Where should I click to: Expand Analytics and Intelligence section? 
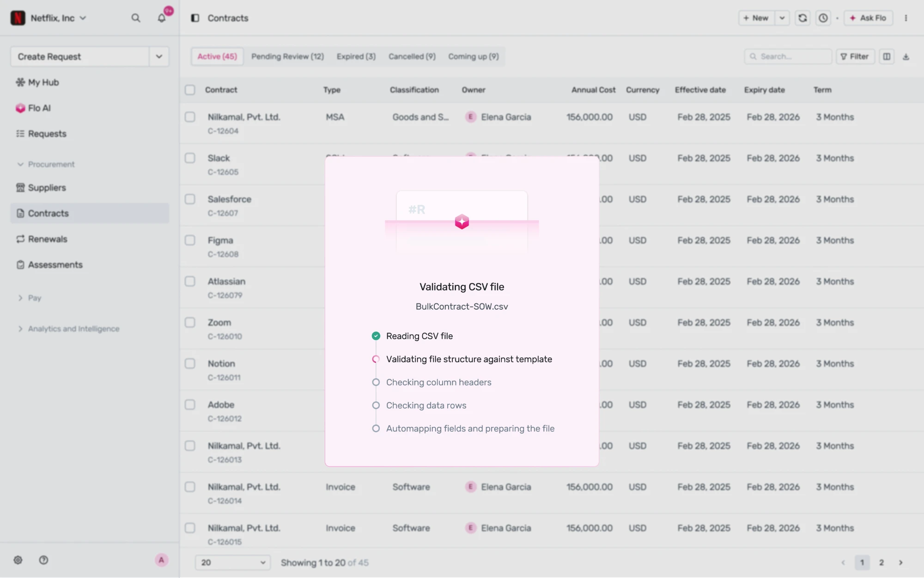coord(68,329)
